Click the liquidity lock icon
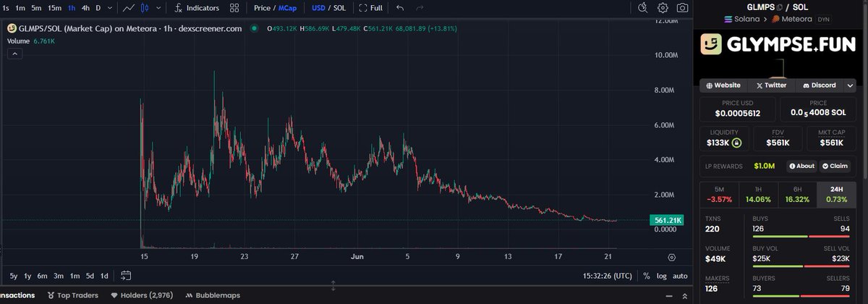The height and width of the screenshot is (304, 868). 736,143
